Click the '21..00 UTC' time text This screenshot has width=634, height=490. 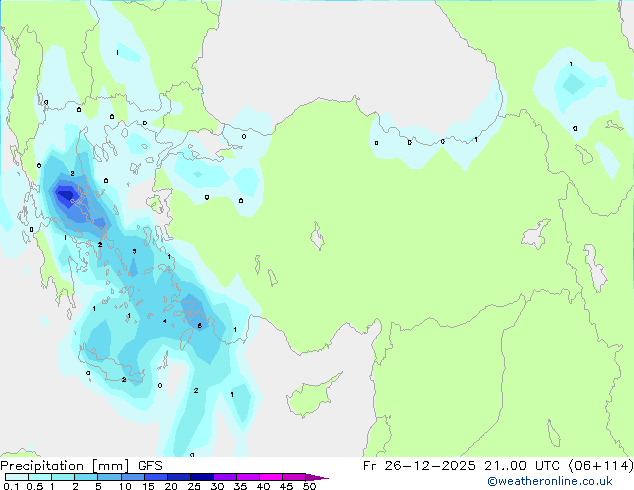pos(522,466)
